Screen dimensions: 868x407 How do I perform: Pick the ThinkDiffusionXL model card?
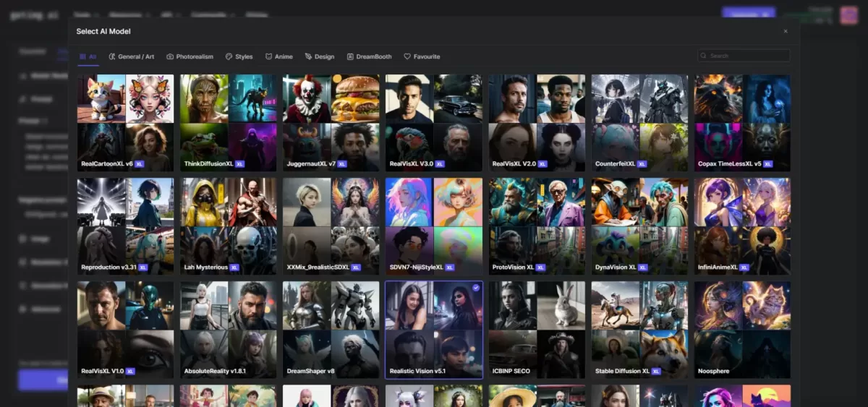click(x=229, y=123)
